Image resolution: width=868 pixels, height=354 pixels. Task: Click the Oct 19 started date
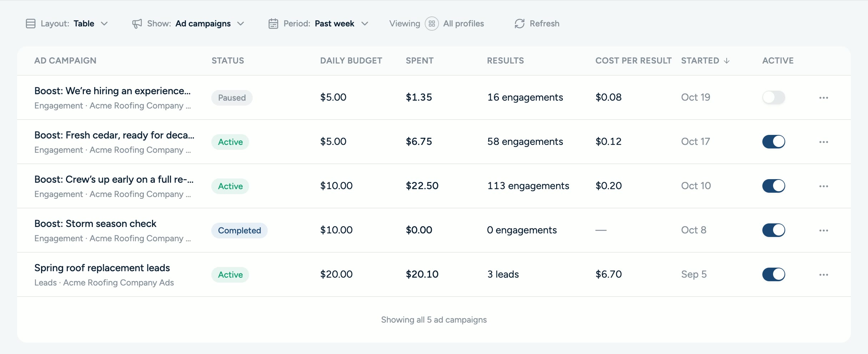tap(696, 97)
